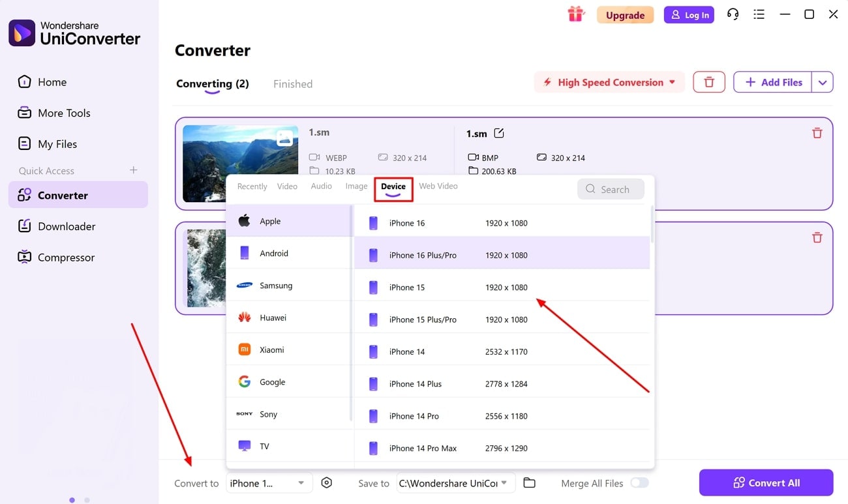Choose the Samsung brand category

[288, 286]
